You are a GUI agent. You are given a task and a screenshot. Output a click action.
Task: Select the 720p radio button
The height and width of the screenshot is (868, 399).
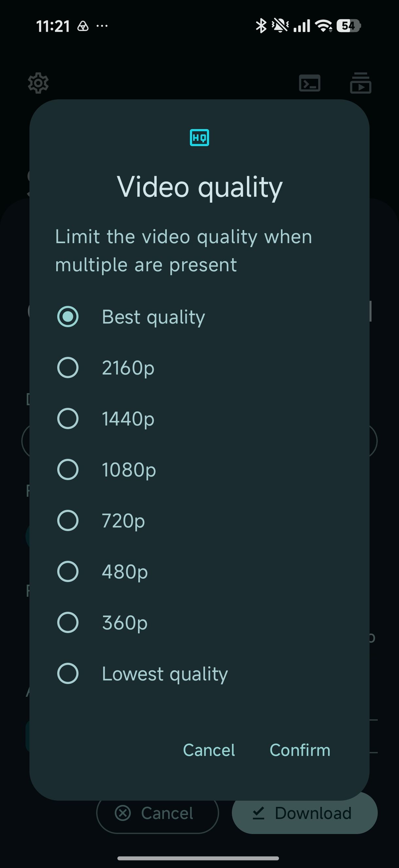(68, 521)
